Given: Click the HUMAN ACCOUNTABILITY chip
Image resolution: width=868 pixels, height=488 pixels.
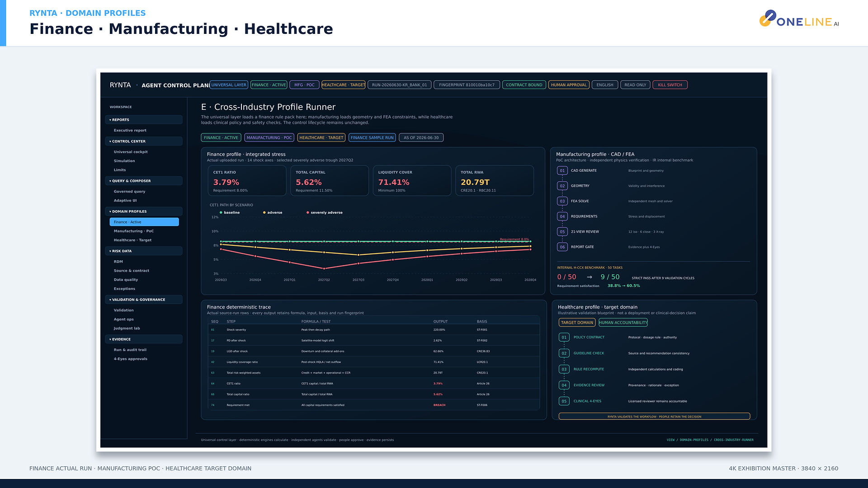Looking at the screenshot, I should pyautogui.click(x=623, y=323).
